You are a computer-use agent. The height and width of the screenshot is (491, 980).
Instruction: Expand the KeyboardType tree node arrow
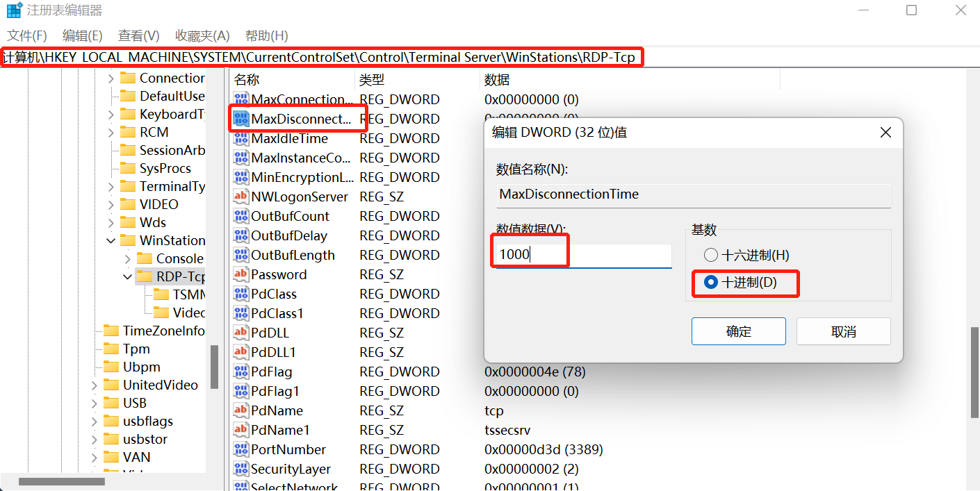point(111,115)
